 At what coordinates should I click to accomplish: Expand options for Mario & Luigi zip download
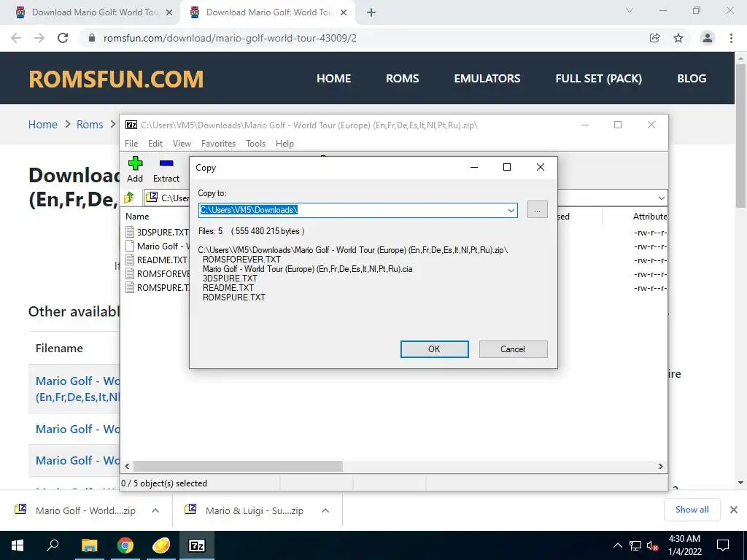click(x=325, y=510)
